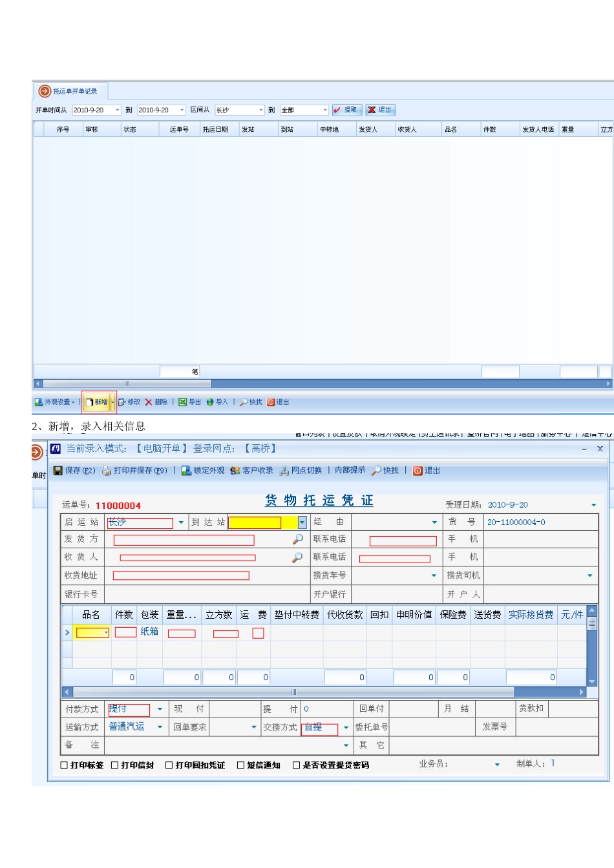Click the 导出 (export) Excel icon
Image resolution: width=614 pixels, height=868 pixels.
tap(183, 402)
